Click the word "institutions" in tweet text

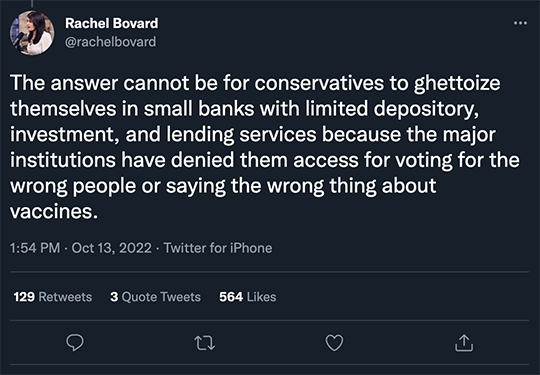(x=63, y=160)
